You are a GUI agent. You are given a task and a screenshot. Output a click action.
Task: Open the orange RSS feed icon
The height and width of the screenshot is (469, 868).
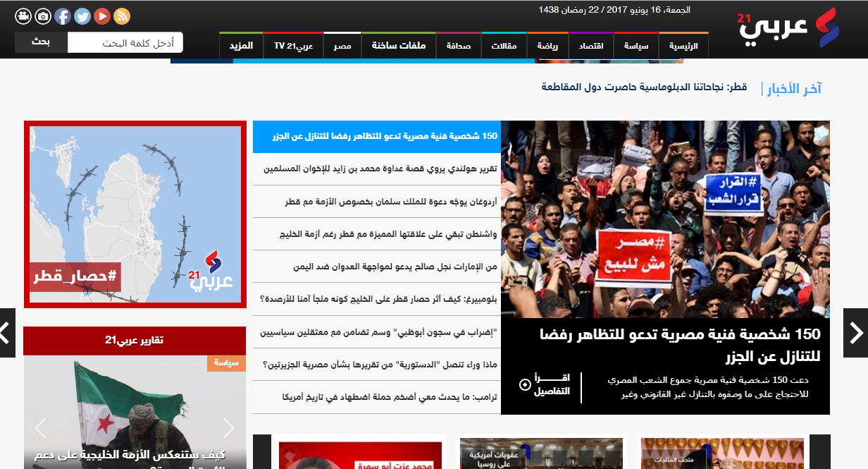(x=122, y=16)
